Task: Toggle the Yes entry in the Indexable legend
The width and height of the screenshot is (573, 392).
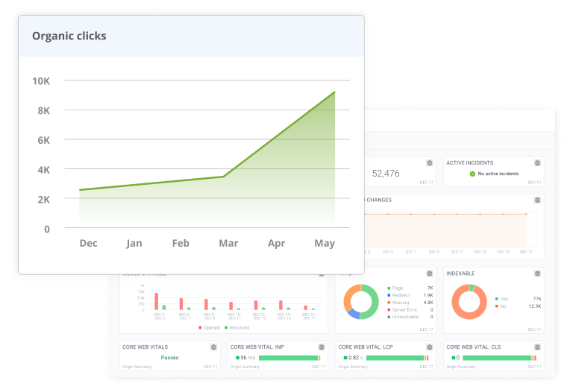Action: 501,298
